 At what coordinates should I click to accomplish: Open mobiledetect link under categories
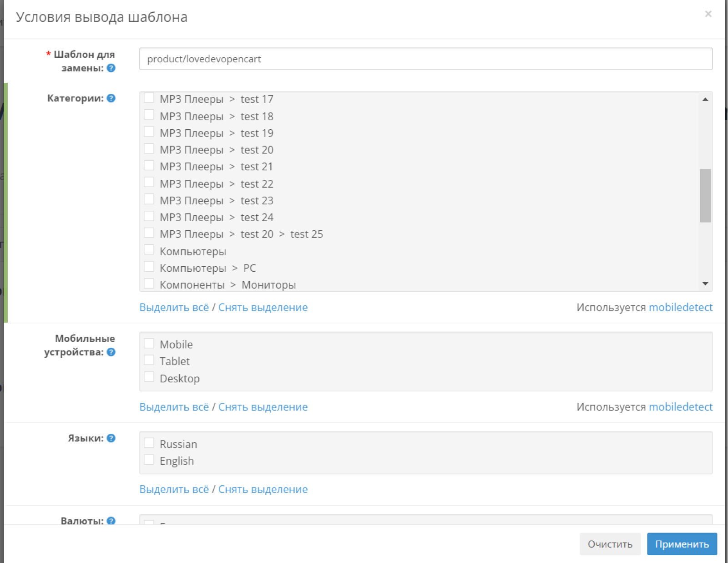click(x=681, y=307)
